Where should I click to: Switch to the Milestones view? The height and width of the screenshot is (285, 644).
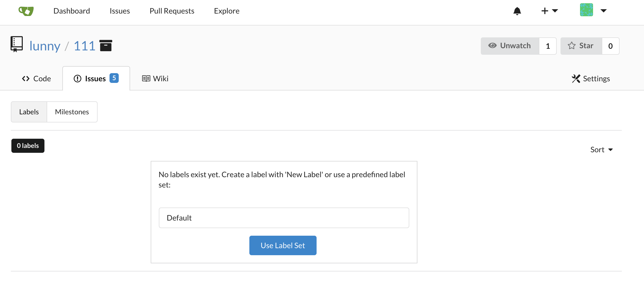pos(72,112)
